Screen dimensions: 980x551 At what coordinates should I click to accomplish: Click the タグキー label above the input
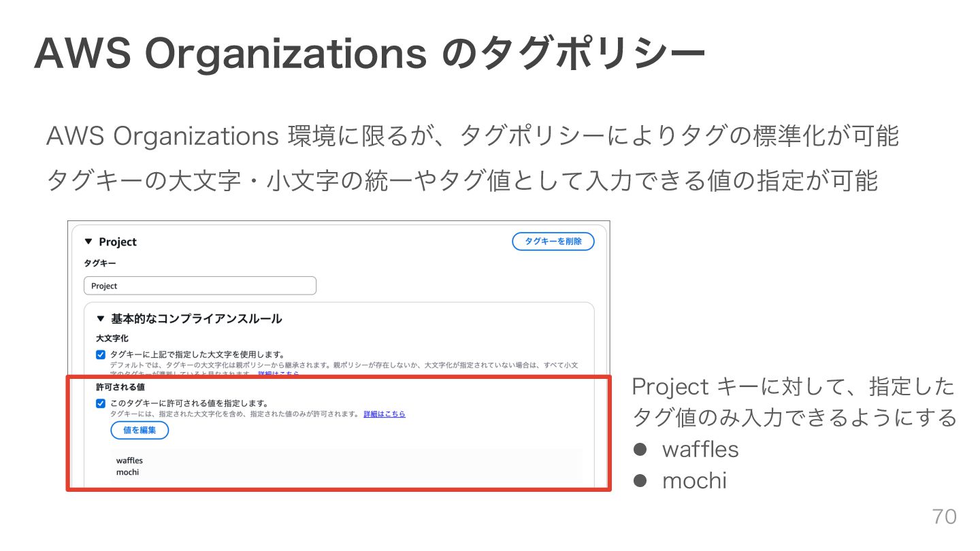point(100,263)
